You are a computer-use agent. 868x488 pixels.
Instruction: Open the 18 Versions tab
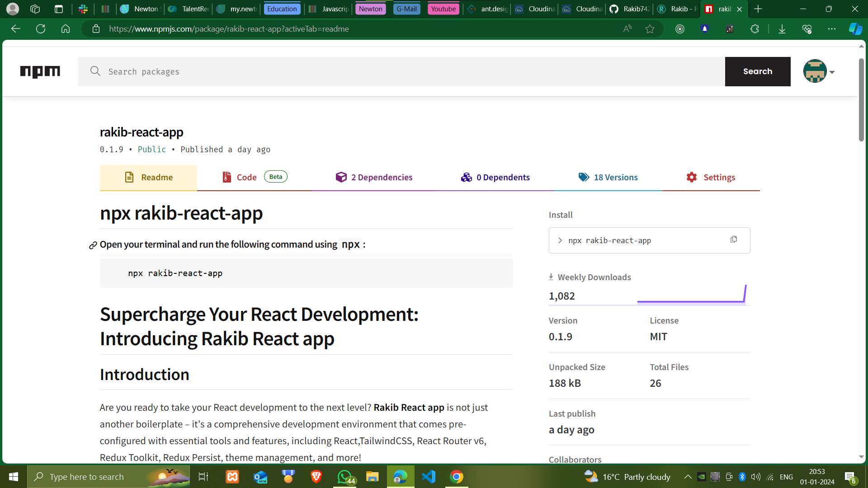click(x=608, y=177)
